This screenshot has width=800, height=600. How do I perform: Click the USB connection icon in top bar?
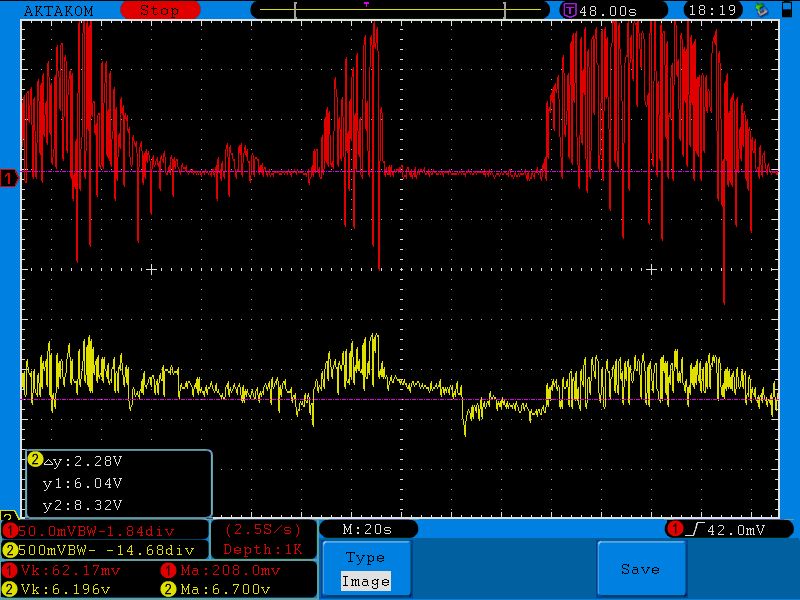point(762,10)
